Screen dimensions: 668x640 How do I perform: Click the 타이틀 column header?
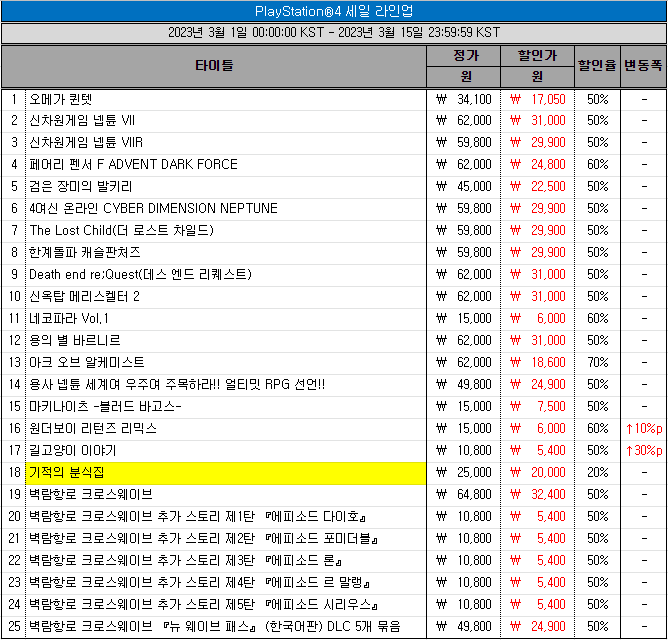[214, 66]
